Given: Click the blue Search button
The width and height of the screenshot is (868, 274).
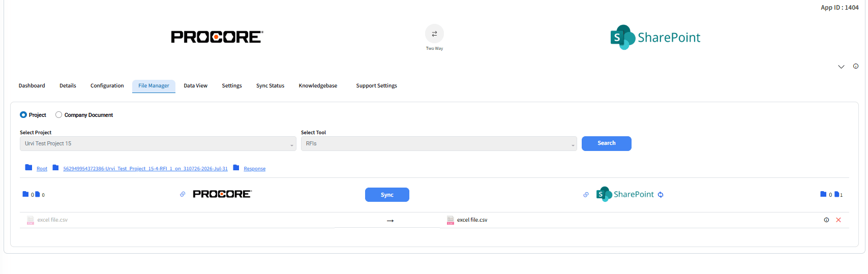Looking at the screenshot, I should 607,143.
